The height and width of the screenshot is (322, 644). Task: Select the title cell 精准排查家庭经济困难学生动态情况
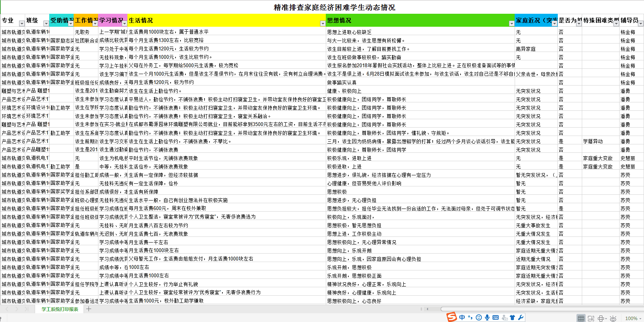click(x=334, y=7)
